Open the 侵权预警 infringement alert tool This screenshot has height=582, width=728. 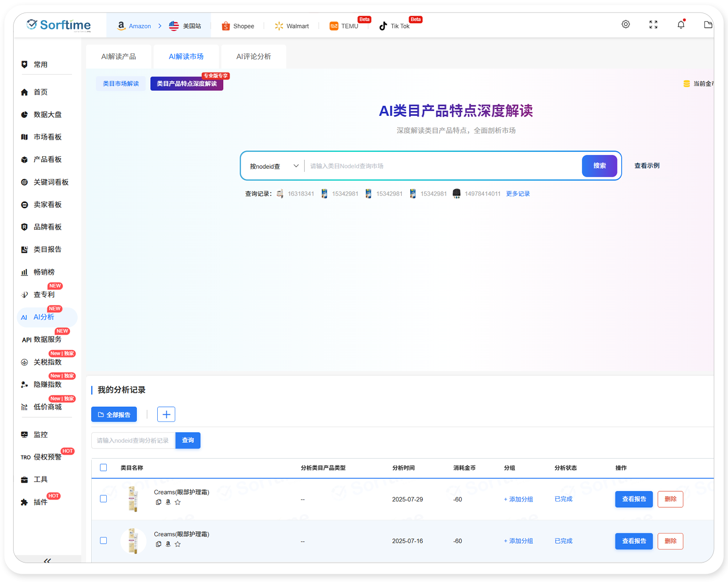coord(47,457)
